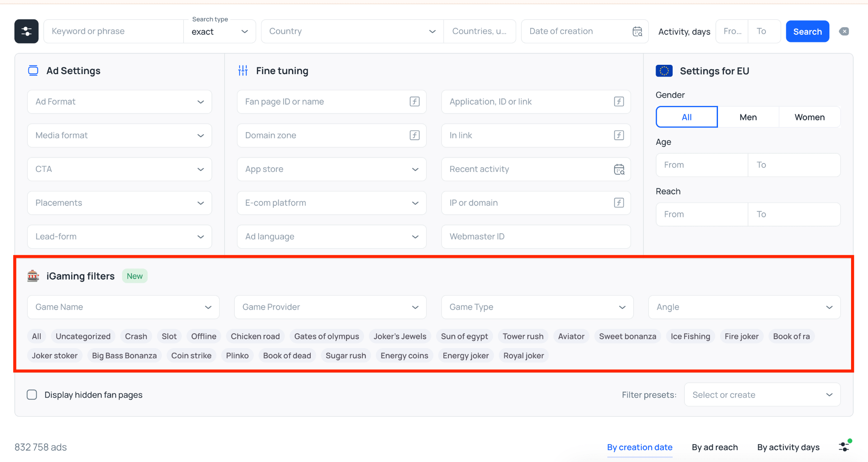Screen dimensions: 868x462
Task: Click the Fine tuning sliders icon
Action: 243,71
